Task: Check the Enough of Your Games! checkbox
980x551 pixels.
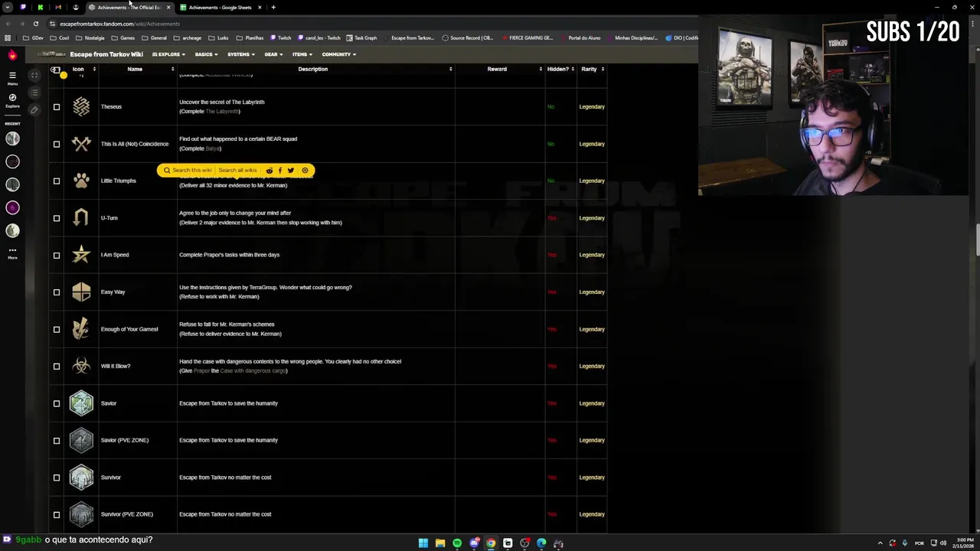Action: [57, 330]
